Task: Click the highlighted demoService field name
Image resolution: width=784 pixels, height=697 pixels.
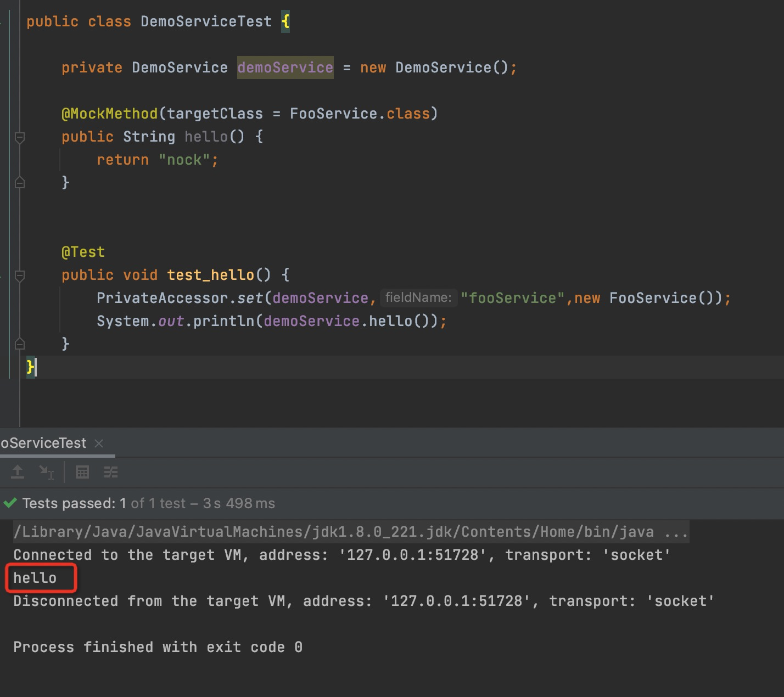Action: (x=285, y=67)
